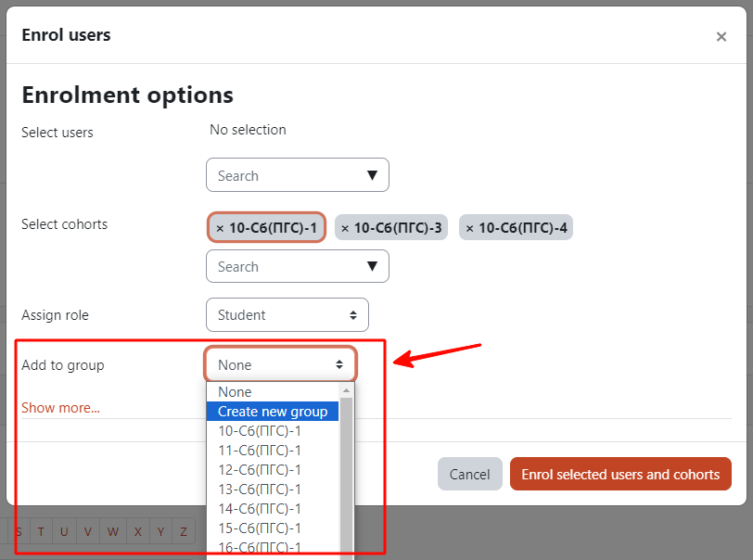The height and width of the screenshot is (560, 753).
Task: Open the Select users search dropdown arrow
Action: (x=372, y=175)
